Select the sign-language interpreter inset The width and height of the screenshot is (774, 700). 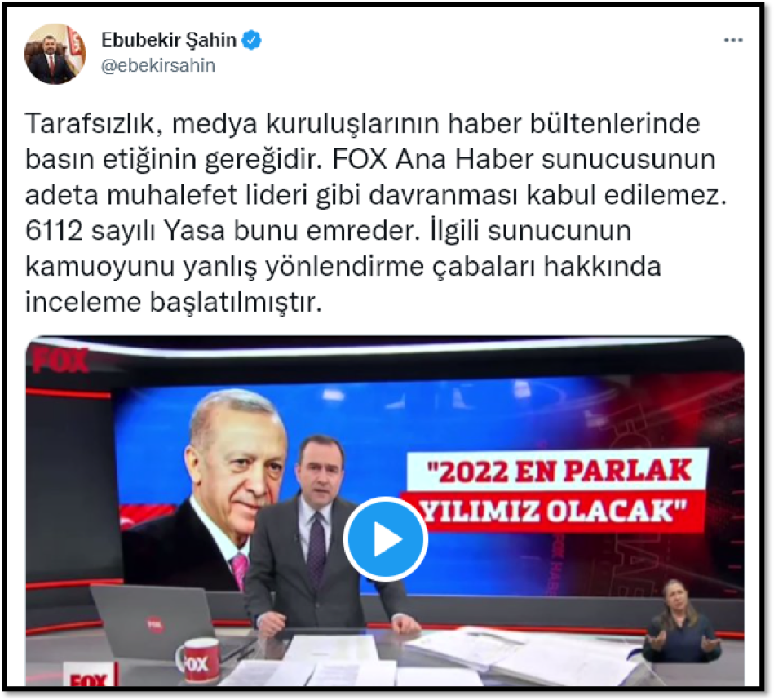679,622
